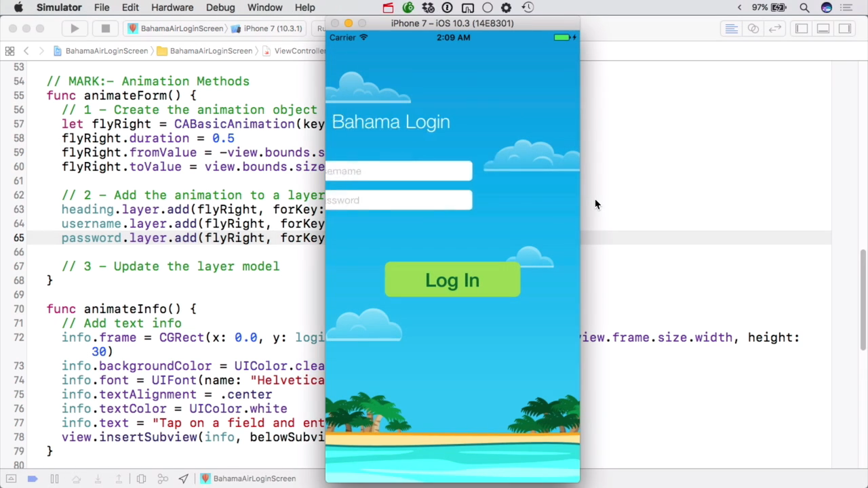Open the Related Items menu in the jump bar
The height and width of the screenshot is (488, 868).
click(x=9, y=51)
